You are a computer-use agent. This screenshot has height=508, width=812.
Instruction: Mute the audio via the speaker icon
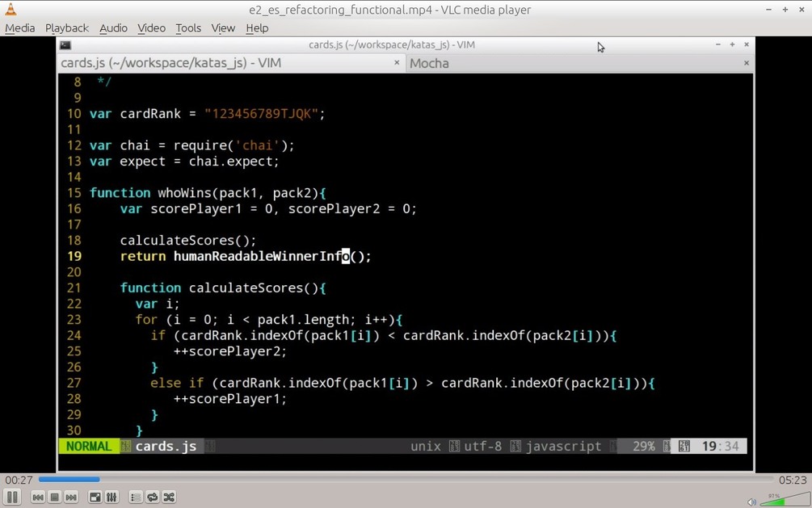(751, 502)
